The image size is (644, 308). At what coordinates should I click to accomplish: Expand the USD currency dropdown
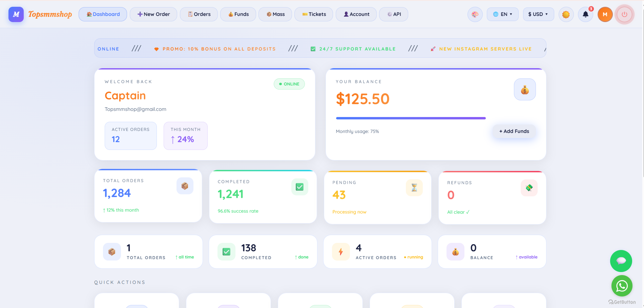(x=538, y=14)
